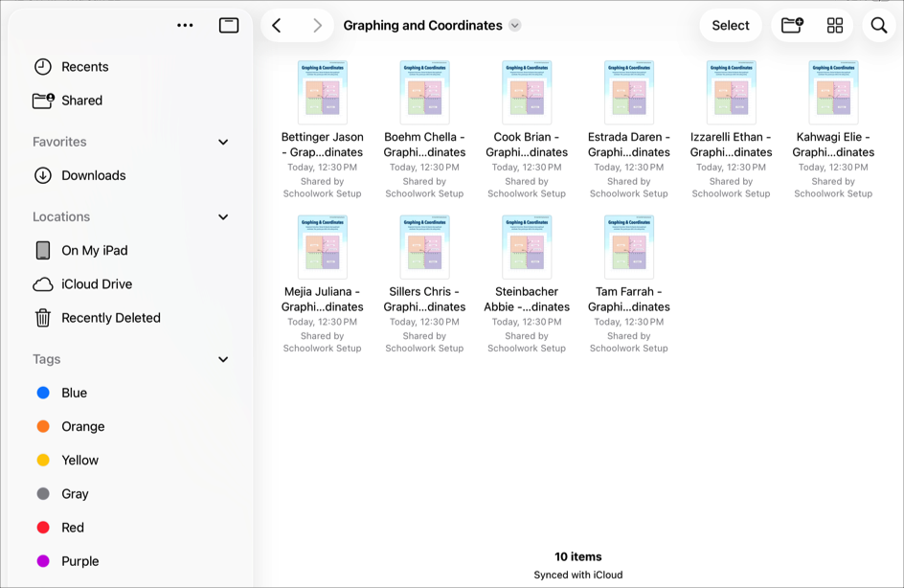Navigate back to previous folder
904x588 pixels.
[278, 25]
